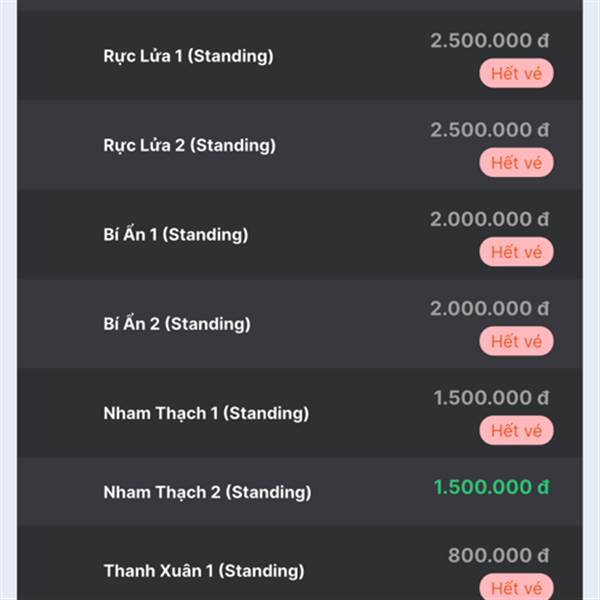Select the Rực Lửa 1 (Standing) ticket row
This screenshot has height=600, width=600.
300,55
